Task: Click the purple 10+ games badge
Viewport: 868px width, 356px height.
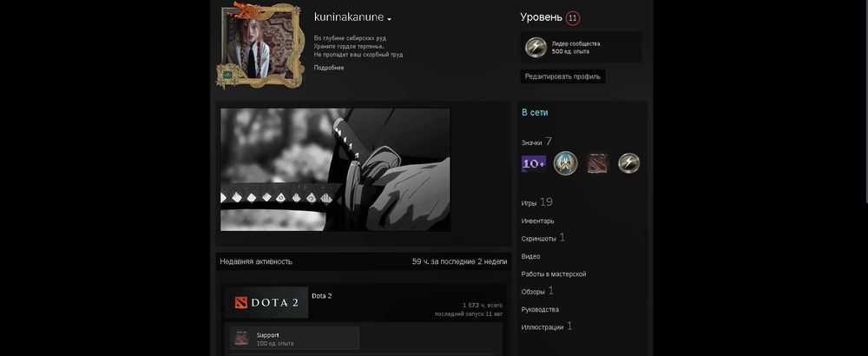Action: tap(534, 164)
